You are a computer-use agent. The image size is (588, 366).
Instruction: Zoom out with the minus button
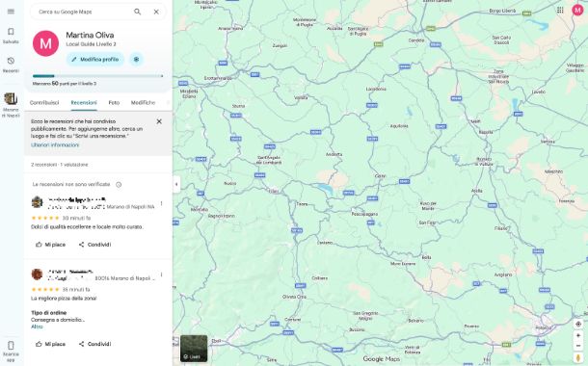(x=578, y=346)
